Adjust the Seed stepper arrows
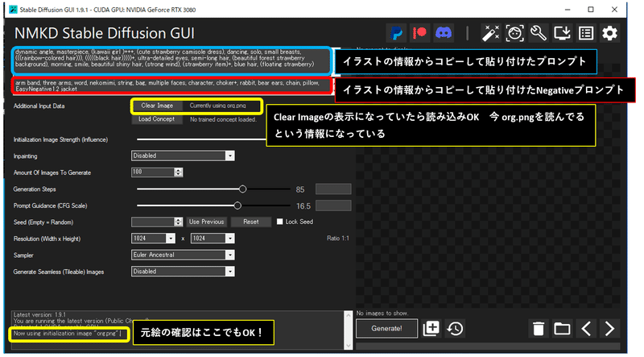Screen dimensions: 644x357 click(x=178, y=222)
